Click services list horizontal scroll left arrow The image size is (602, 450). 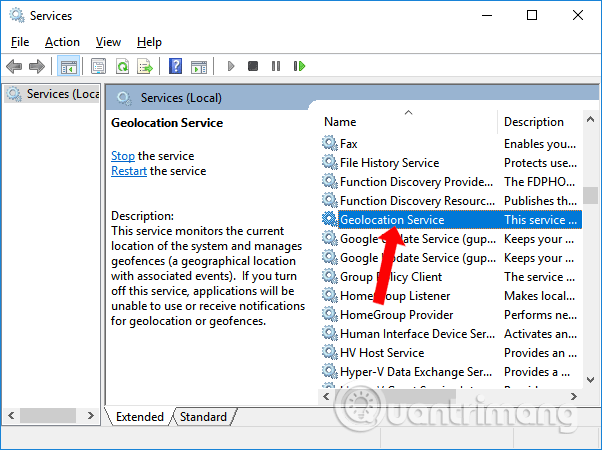click(x=326, y=396)
